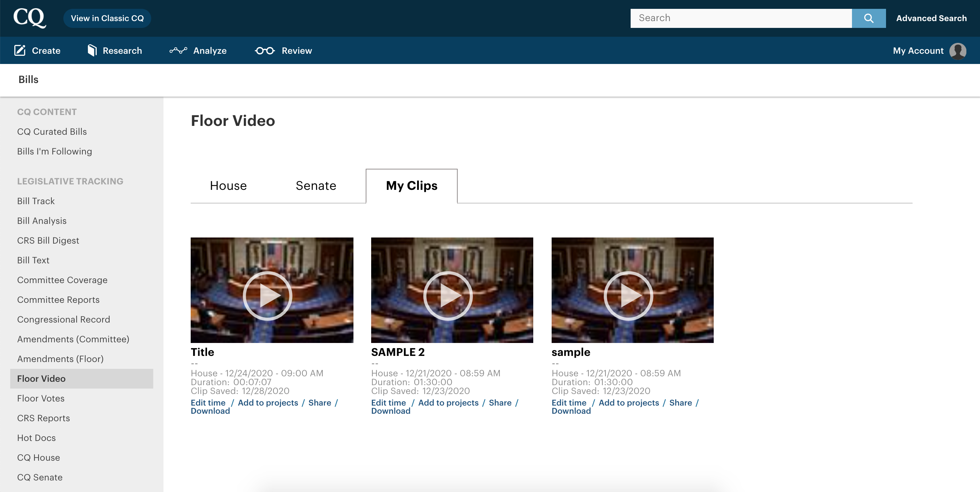Select Floor Video in sidebar
The width and height of the screenshot is (980, 492).
tap(81, 379)
